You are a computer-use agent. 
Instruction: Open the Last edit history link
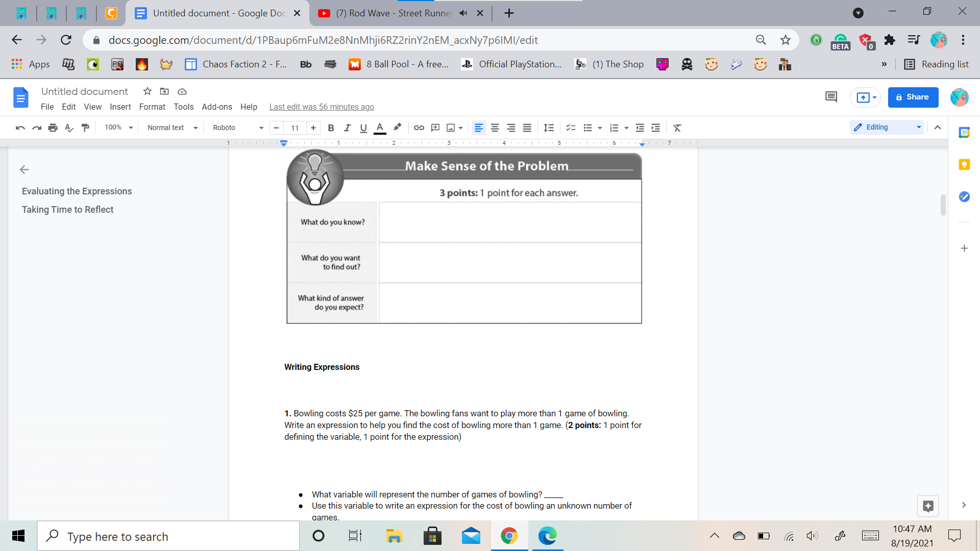coord(322,107)
